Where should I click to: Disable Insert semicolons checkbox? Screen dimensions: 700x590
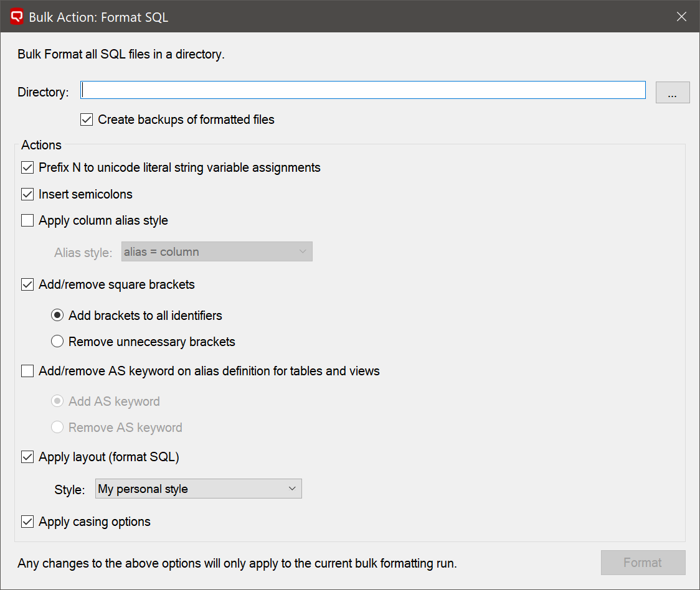pyautogui.click(x=27, y=194)
